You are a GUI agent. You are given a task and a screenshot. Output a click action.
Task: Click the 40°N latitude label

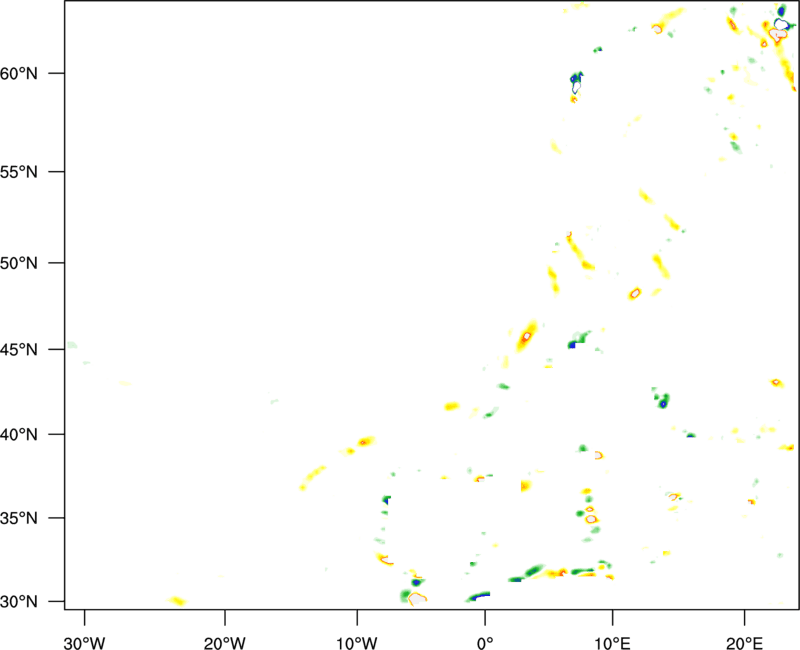[19, 435]
